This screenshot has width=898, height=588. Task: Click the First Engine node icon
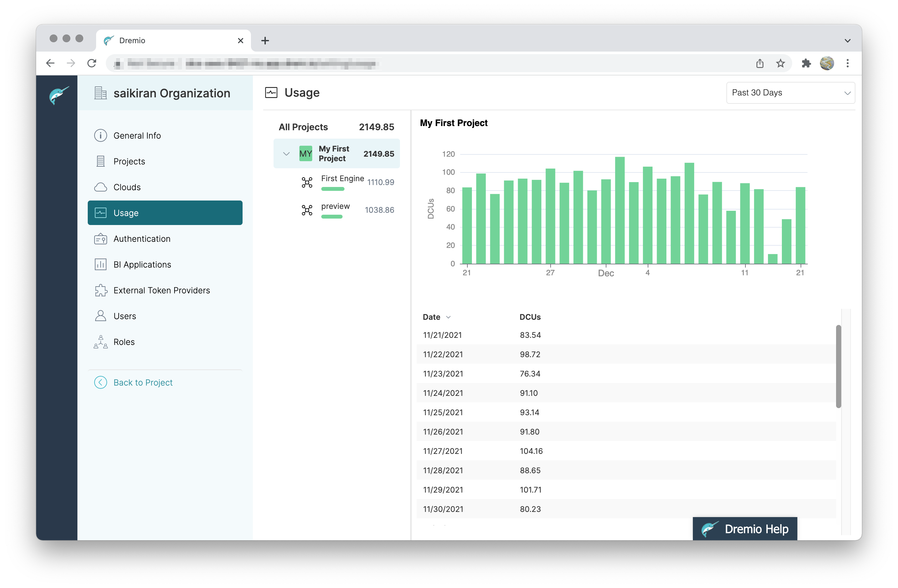(x=307, y=182)
